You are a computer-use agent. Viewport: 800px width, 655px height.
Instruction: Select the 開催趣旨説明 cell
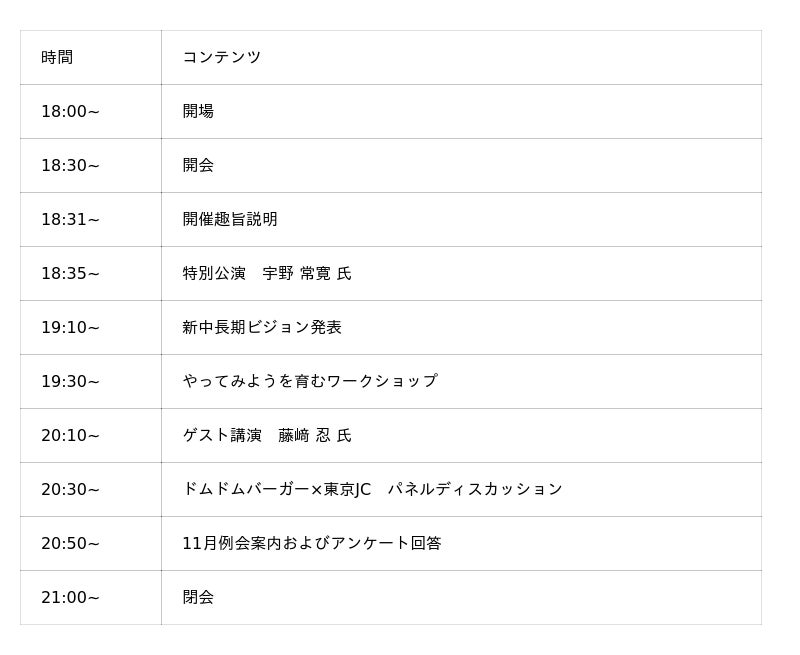tap(230, 220)
